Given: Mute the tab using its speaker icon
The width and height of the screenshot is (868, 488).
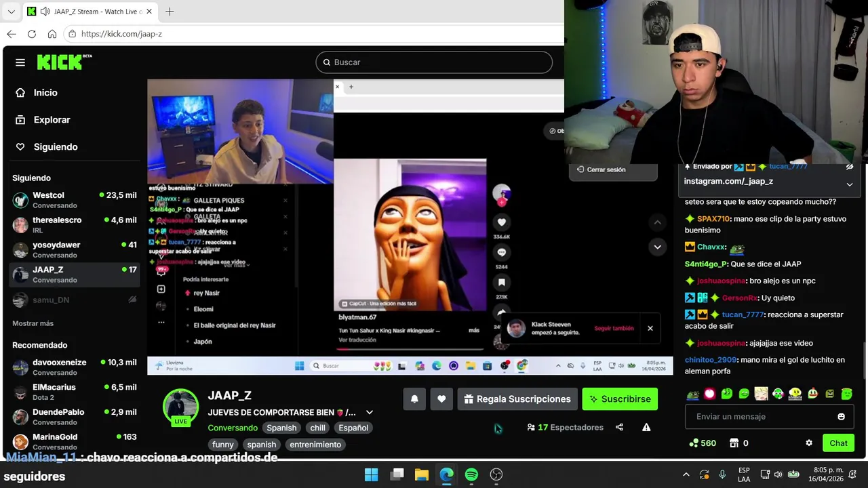Looking at the screenshot, I should coord(45,12).
